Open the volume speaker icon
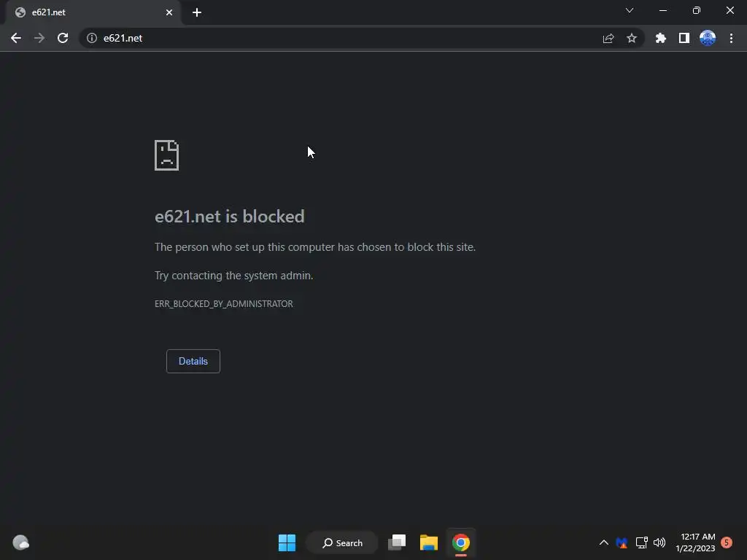747x560 pixels. coord(659,542)
